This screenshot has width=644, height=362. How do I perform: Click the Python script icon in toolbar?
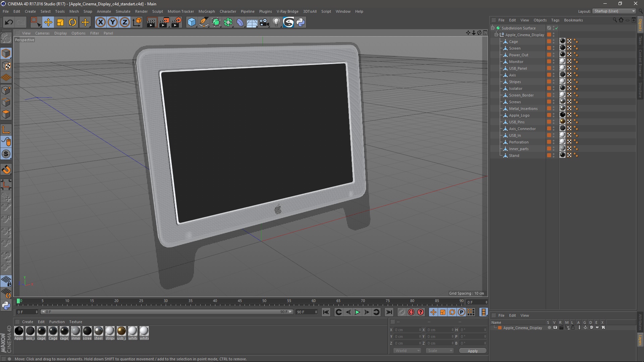[x=301, y=22]
